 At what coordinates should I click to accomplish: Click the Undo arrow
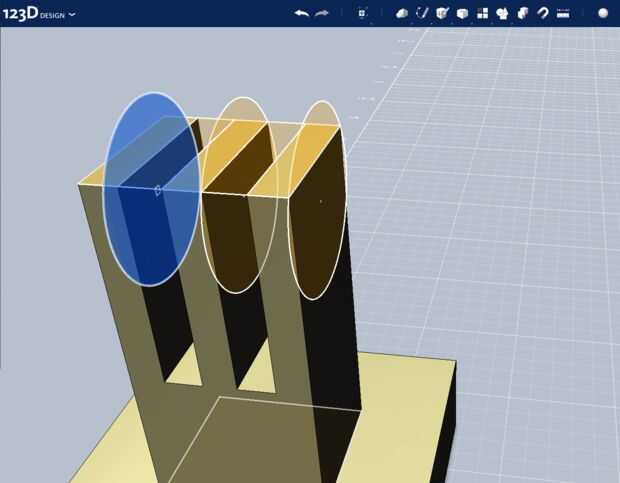click(302, 13)
